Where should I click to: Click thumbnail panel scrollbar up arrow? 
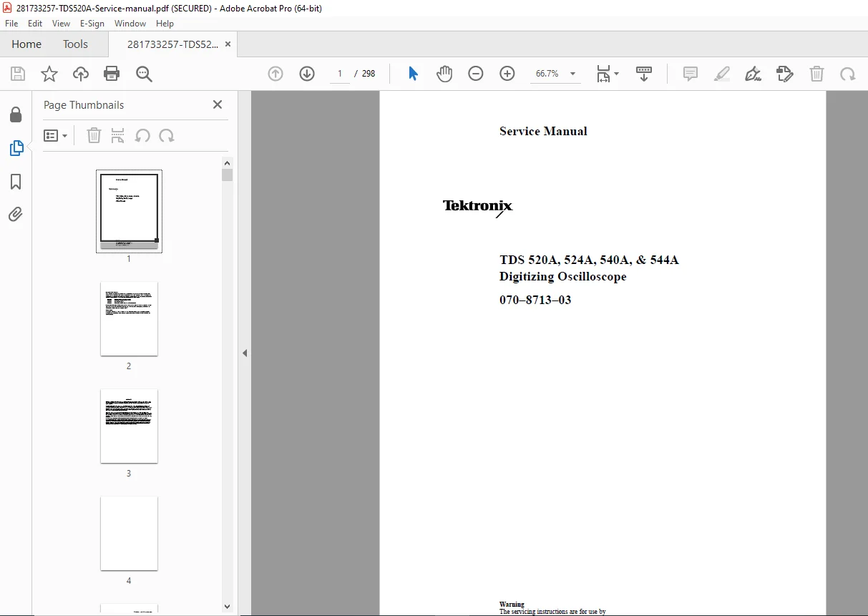click(x=228, y=163)
